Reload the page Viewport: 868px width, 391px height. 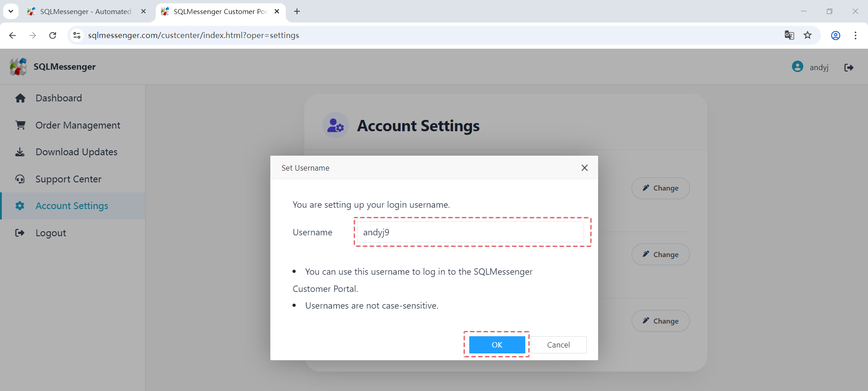[x=53, y=35]
